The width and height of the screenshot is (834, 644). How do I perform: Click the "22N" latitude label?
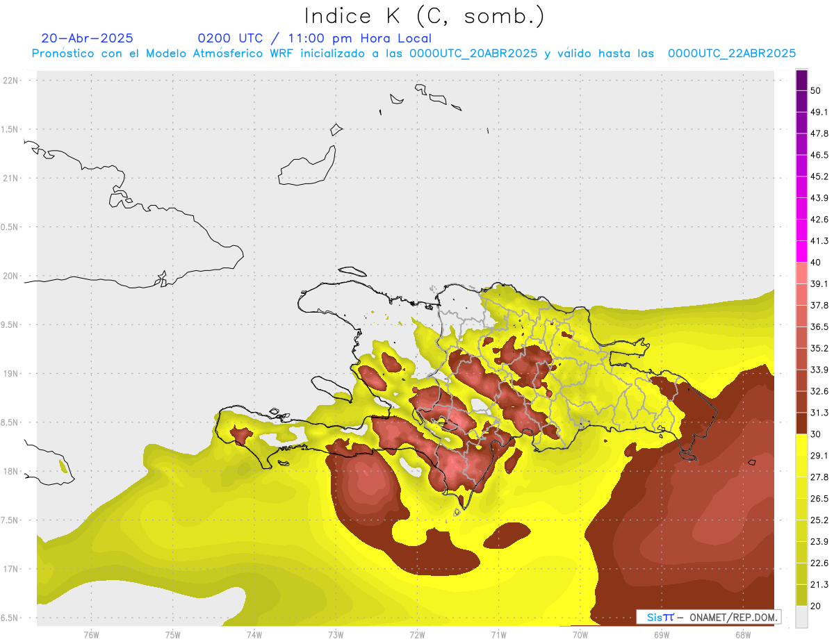click(x=10, y=81)
